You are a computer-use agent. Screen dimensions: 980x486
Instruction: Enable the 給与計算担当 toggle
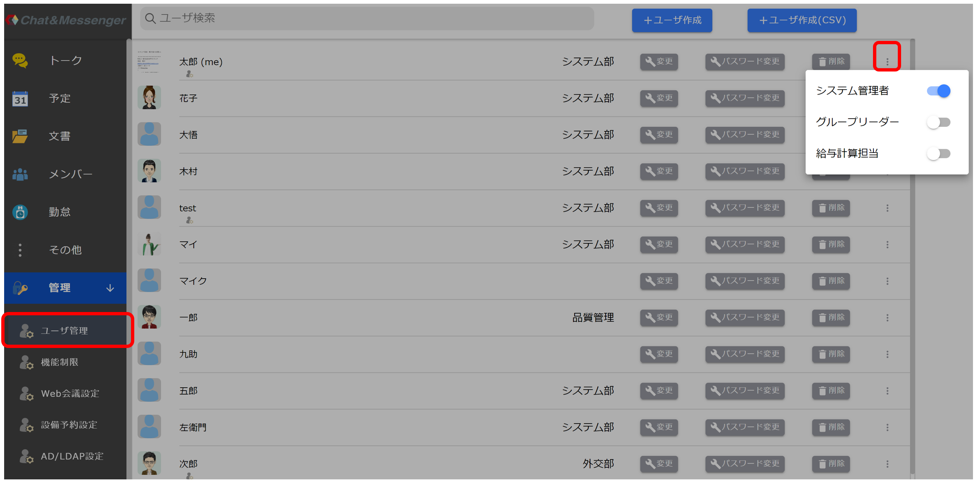click(939, 154)
